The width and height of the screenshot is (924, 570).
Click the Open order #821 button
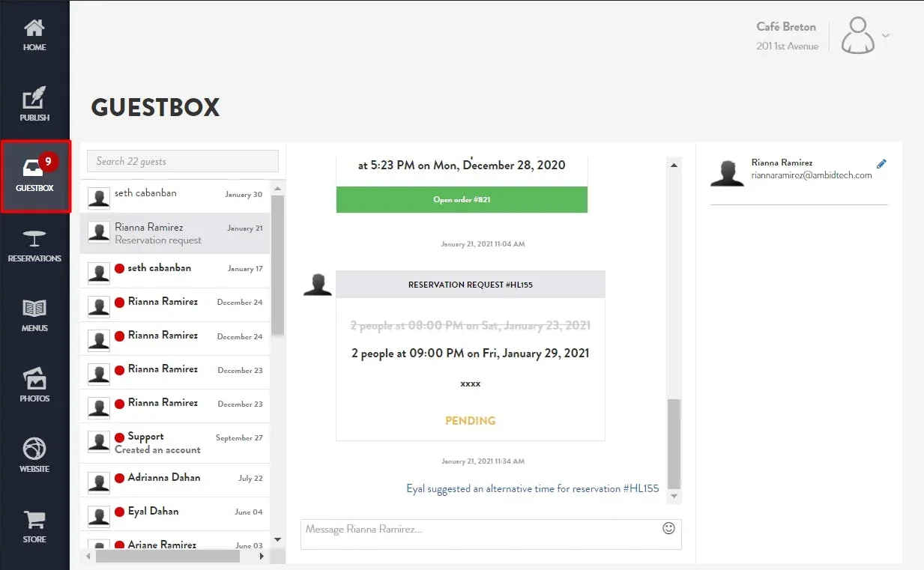point(462,200)
